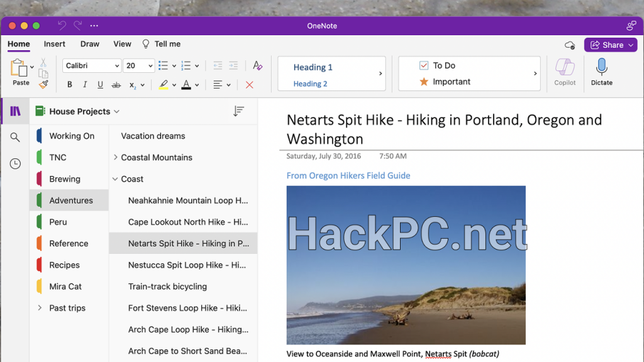This screenshot has width=644, height=362.
Task: Click the yellow text highlight color button
Action: (164, 85)
